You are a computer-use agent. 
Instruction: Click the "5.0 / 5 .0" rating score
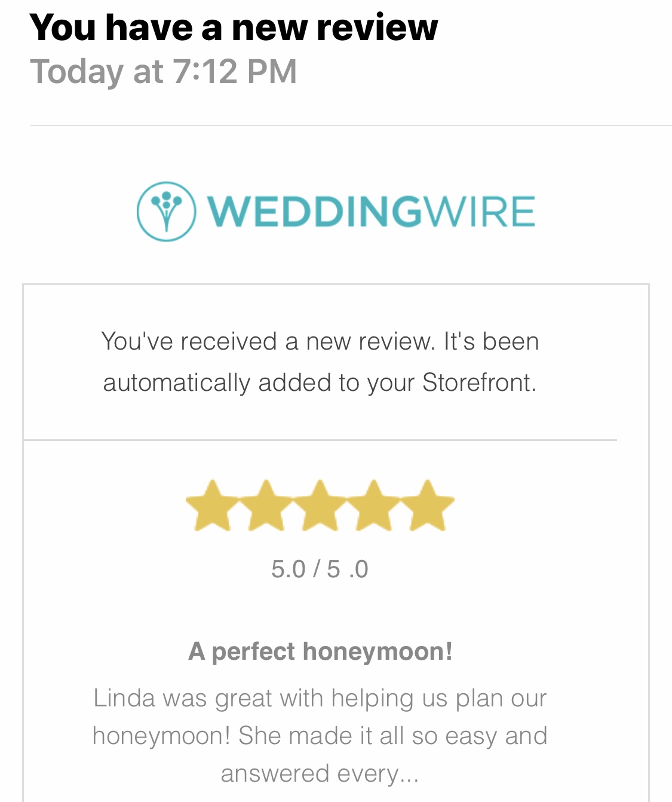click(x=320, y=569)
